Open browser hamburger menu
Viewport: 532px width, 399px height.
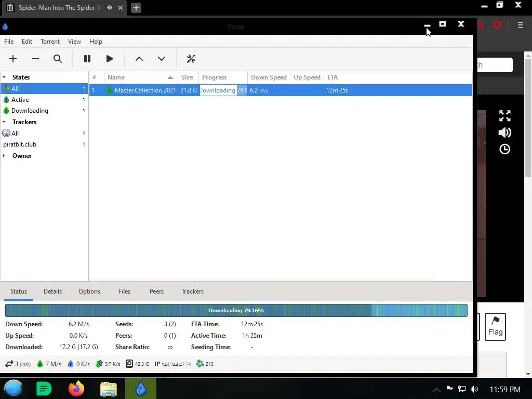[521, 25]
